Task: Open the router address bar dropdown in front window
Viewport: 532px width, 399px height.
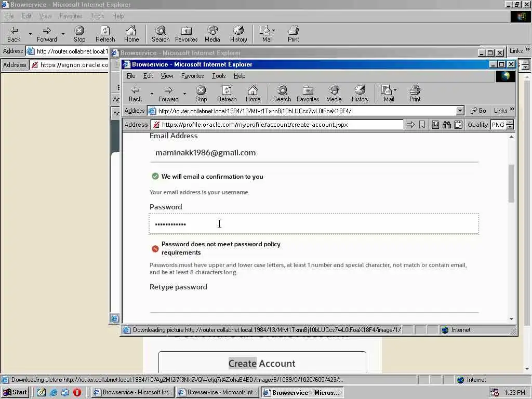Action: click(x=460, y=111)
